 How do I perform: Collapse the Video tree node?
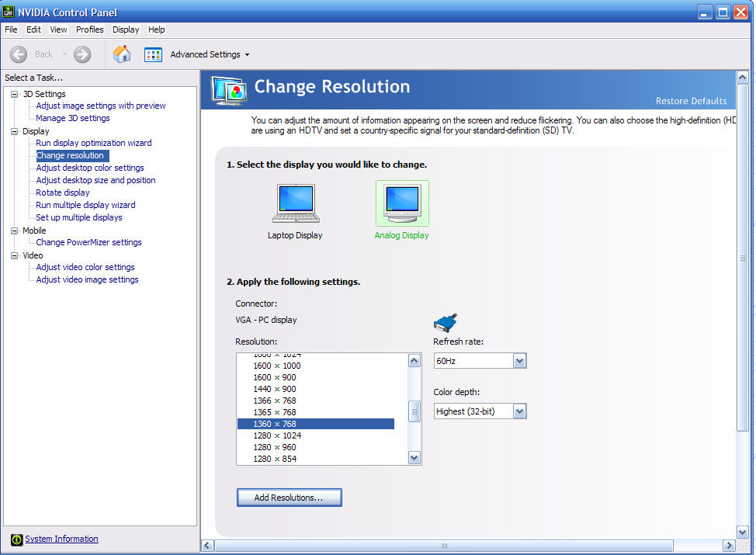click(x=15, y=255)
